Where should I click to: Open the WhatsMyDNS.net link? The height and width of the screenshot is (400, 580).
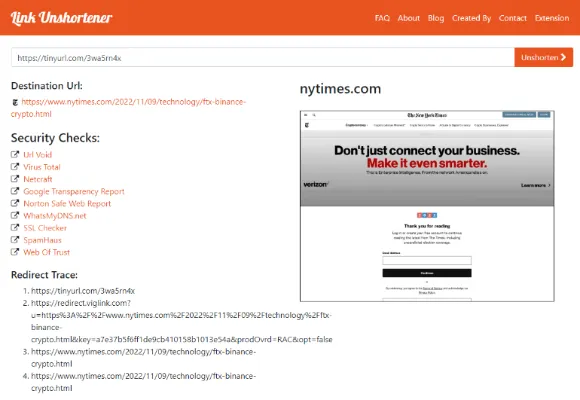tap(55, 216)
